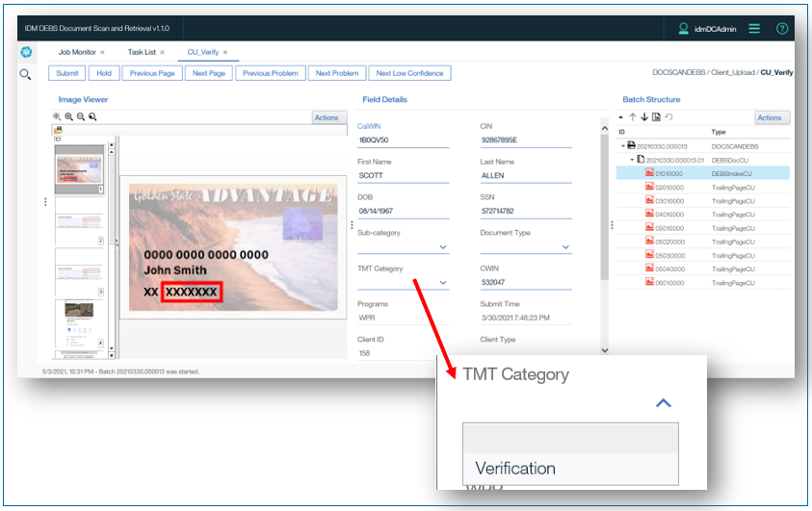Screen dimensions: 812x511
Task: Click the image icon of page 05020000
Action: point(649,241)
